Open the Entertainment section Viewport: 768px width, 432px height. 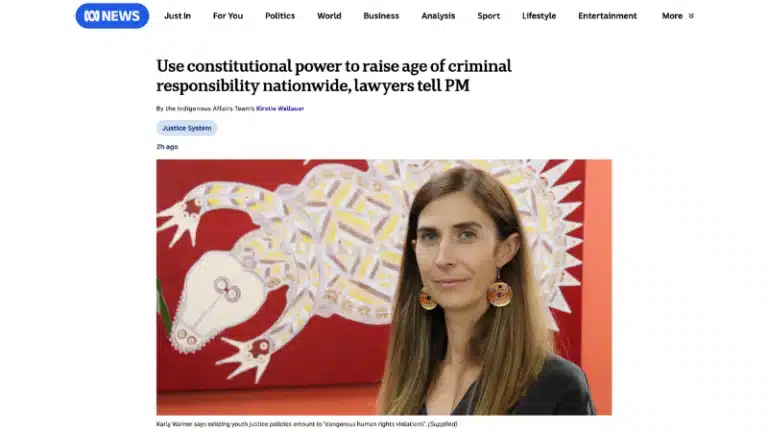[x=607, y=16]
